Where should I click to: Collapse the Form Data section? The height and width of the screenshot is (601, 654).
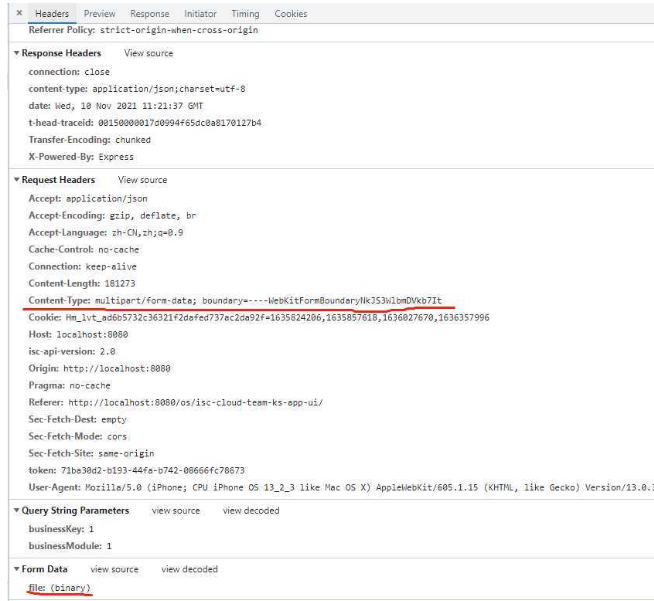pyautogui.click(x=17, y=569)
